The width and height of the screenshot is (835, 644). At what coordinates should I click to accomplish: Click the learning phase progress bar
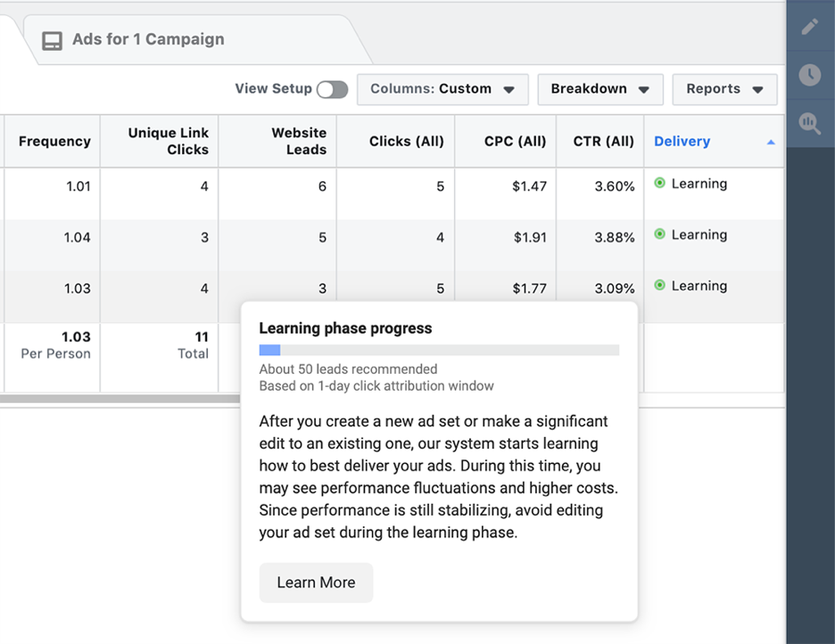(439, 351)
